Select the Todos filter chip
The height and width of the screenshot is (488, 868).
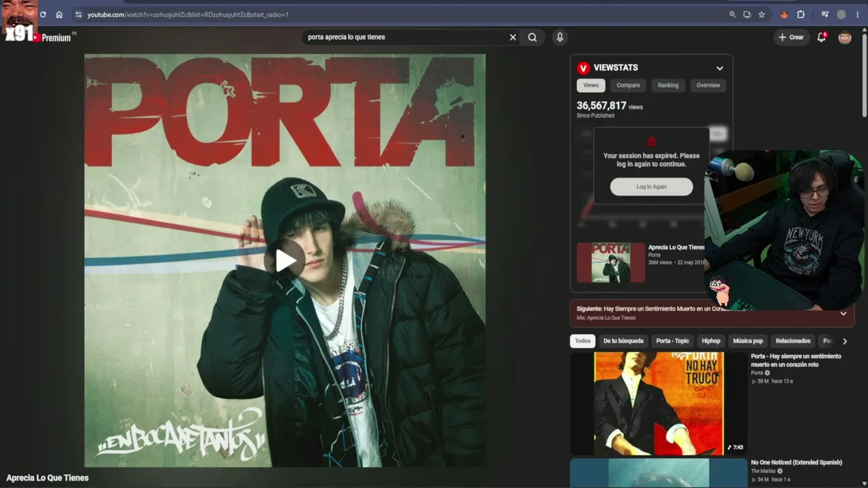(583, 341)
